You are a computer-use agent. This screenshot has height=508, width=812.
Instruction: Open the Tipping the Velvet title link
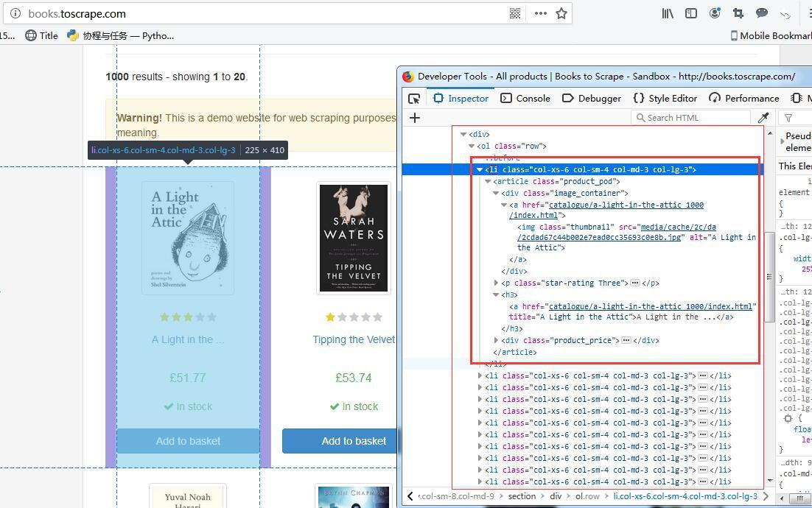(354, 339)
